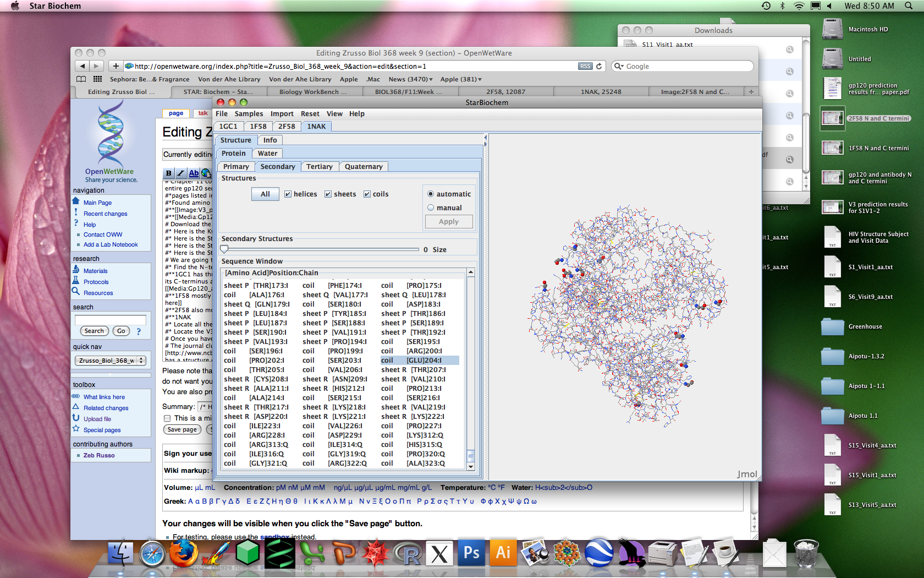Expand the News (3470) bookmarks dropdown
The image size is (924, 578).
(410, 79)
